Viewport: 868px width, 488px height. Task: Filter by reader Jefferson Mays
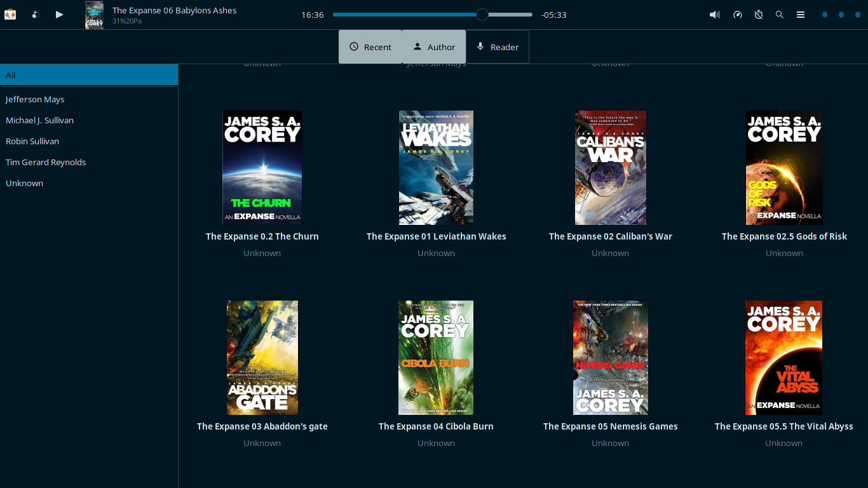pos(88,99)
